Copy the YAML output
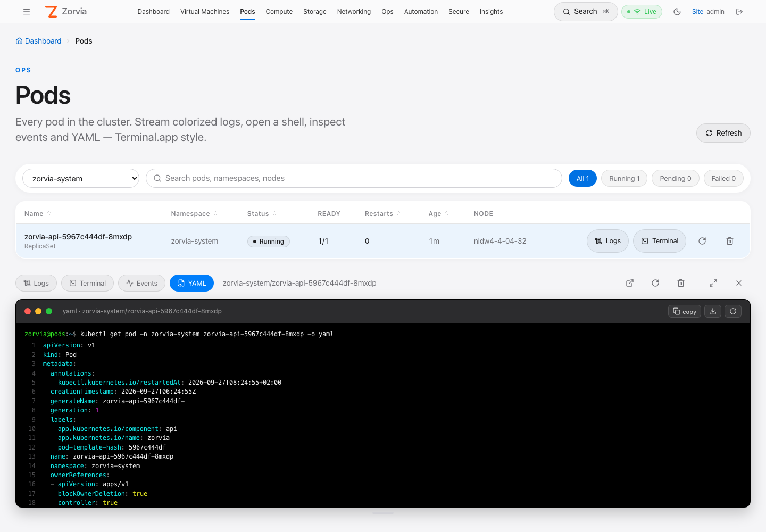This screenshot has width=766, height=532. pyautogui.click(x=685, y=311)
